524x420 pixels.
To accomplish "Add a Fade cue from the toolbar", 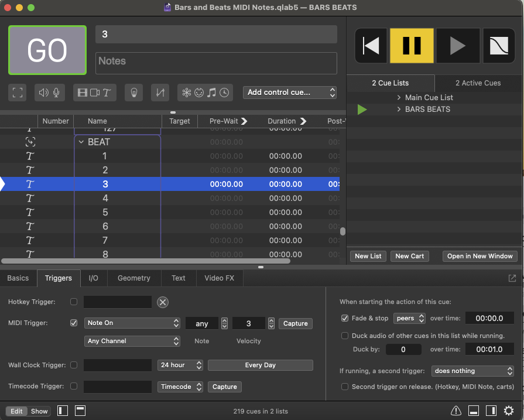I will pos(160,93).
